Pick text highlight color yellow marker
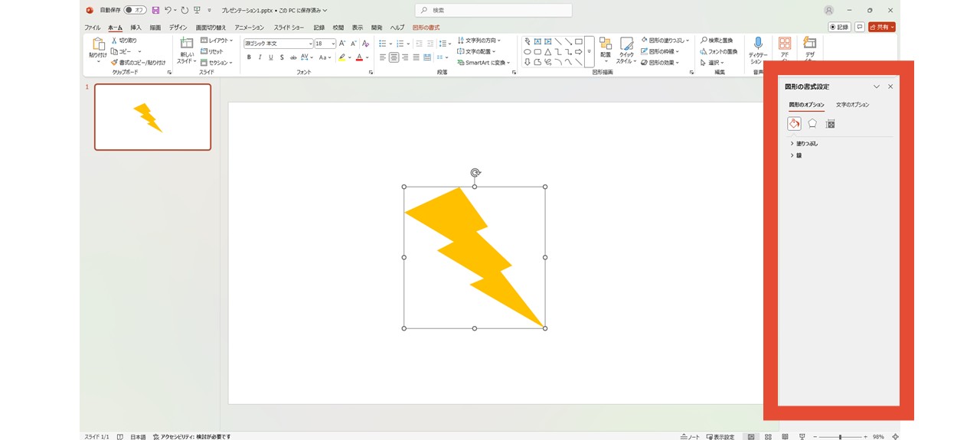 tap(341, 57)
